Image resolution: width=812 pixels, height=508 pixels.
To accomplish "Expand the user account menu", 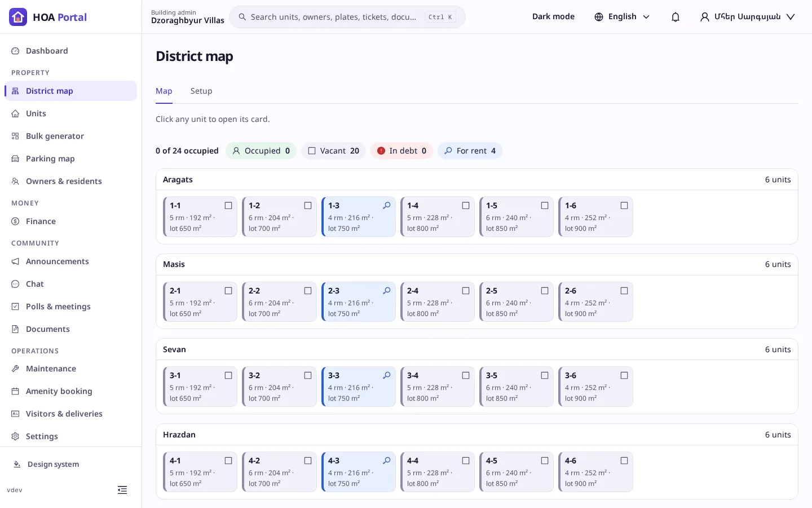I will [x=747, y=17].
